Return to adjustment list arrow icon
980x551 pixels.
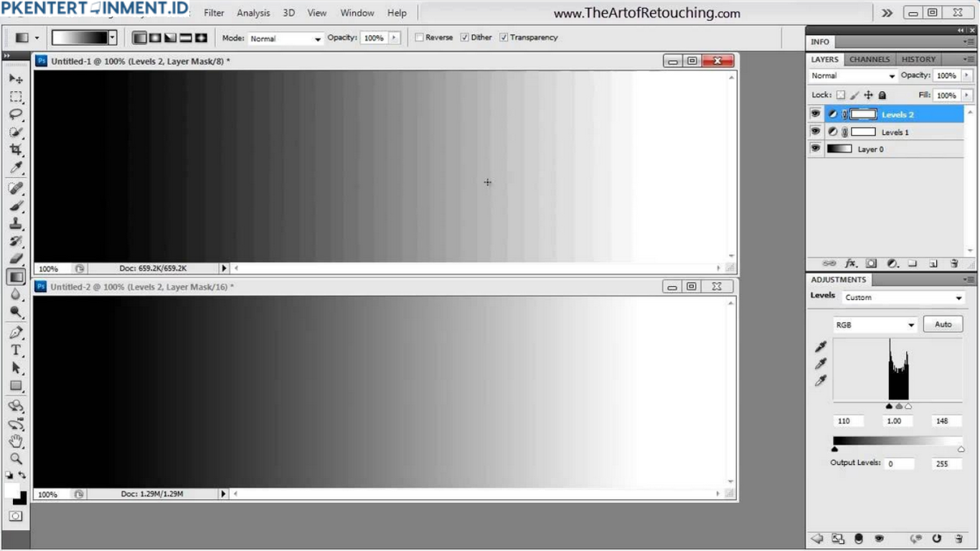[816, 539]
